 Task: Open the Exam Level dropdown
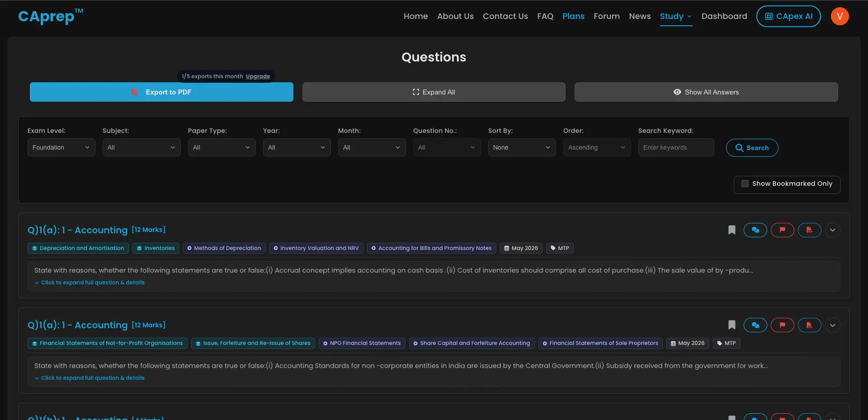coord(61,147)
